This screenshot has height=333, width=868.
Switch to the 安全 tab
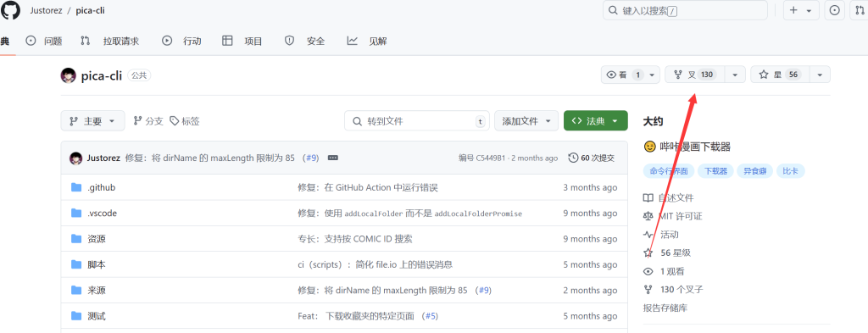pyautogui.click(x=304, y=41)
